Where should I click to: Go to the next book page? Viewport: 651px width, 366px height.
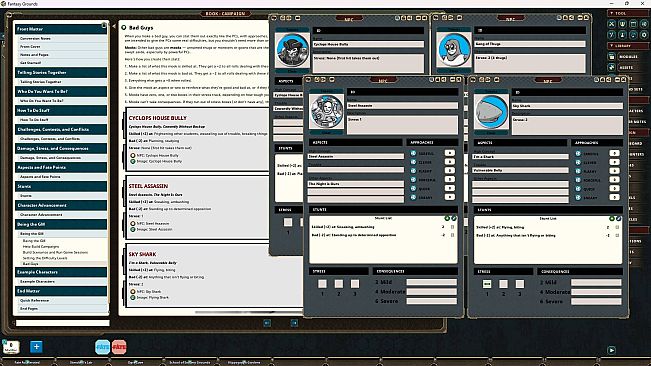click(294, 323)
